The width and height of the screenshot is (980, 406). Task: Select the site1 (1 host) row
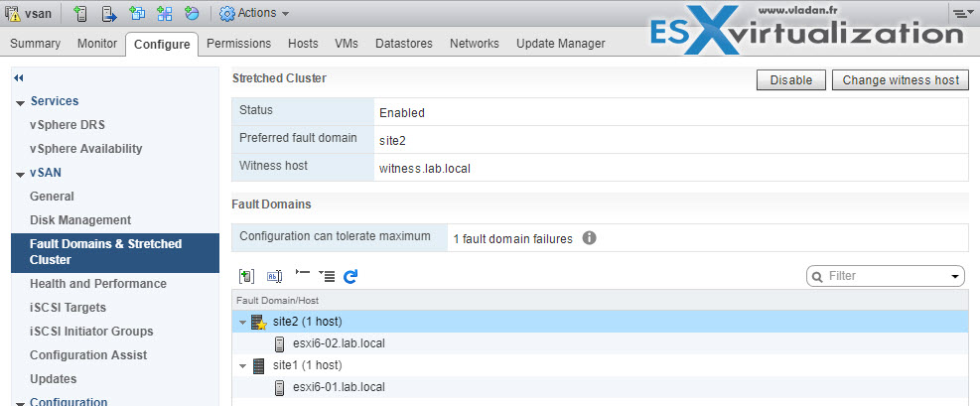pos(600,365)
